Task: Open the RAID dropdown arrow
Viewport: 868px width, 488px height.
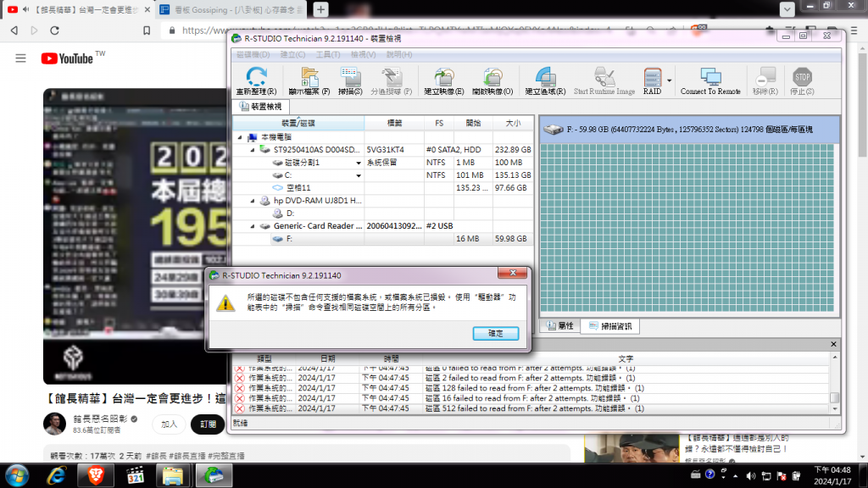Action: (x=670, y=80)
